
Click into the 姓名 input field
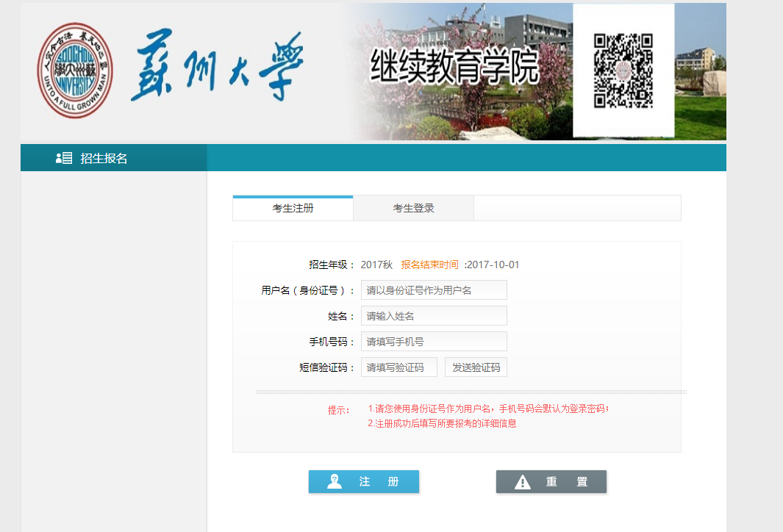click(434, 316)
